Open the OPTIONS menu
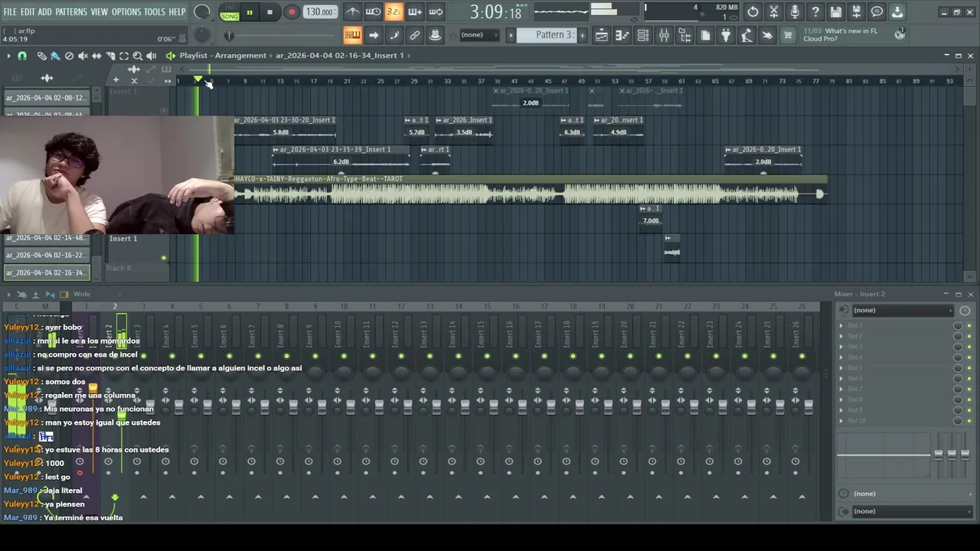 point(126,12)
